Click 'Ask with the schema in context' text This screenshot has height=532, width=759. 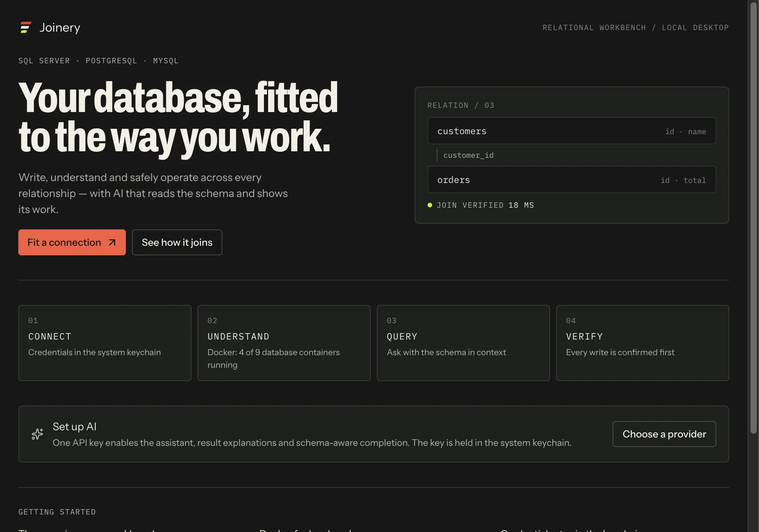tap(446, 352)
